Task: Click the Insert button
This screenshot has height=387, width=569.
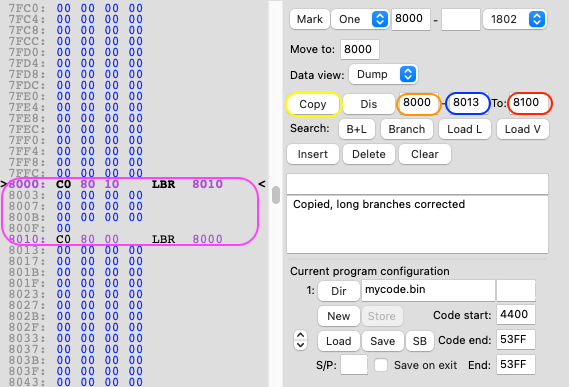Action: [x=313, y=154]
